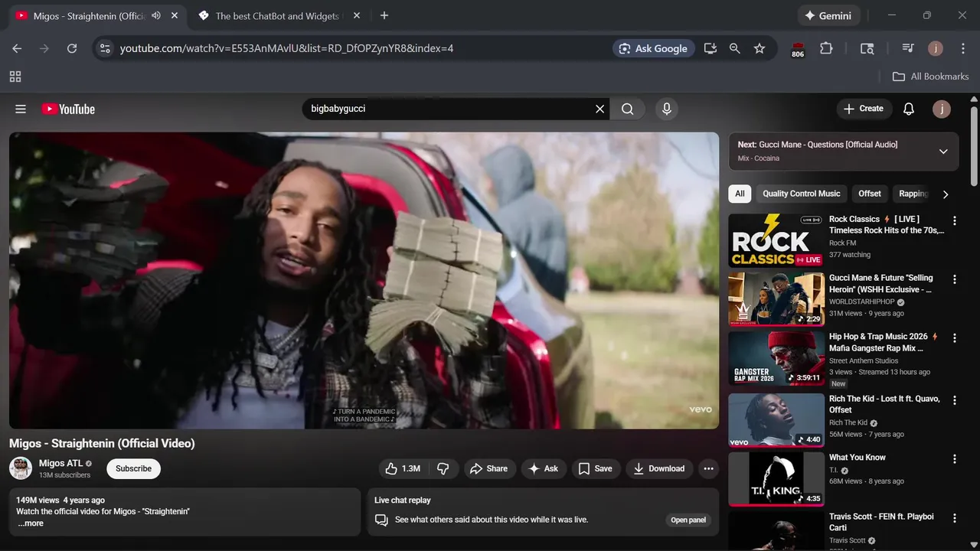
Task: Open the live chat replay panel
Action: (x=688, y=520)
